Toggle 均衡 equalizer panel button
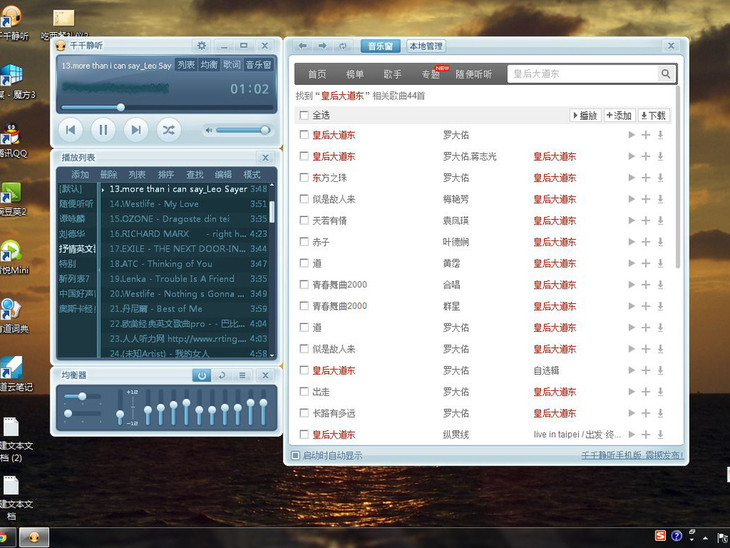Image resolution: width=730 pixels, height=548 pixels. coord(209,65)
